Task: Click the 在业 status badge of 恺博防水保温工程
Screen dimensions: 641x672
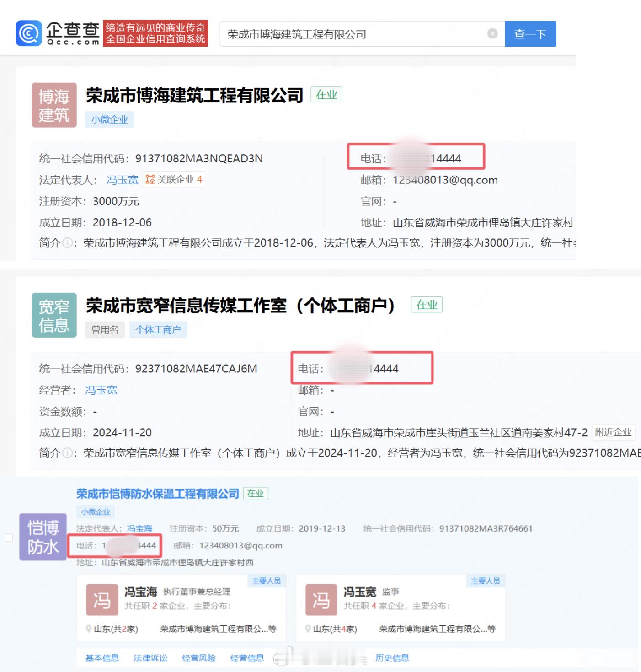Action: coord(256,494)
